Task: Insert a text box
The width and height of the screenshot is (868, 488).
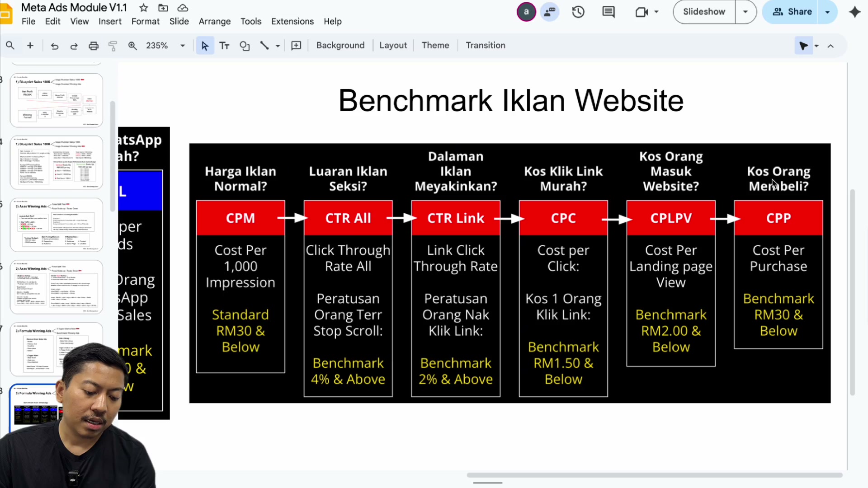Action: tap(224, 46)
